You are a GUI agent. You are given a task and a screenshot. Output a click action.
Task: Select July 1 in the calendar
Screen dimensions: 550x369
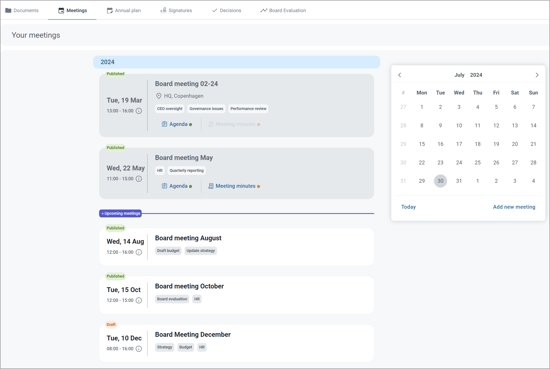pyautogui.click(x=422, y=107)
